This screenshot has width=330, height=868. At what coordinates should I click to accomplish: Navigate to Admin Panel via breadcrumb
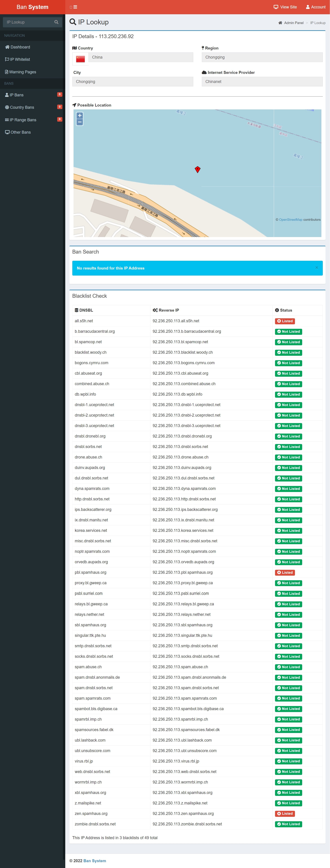point(294,23)
